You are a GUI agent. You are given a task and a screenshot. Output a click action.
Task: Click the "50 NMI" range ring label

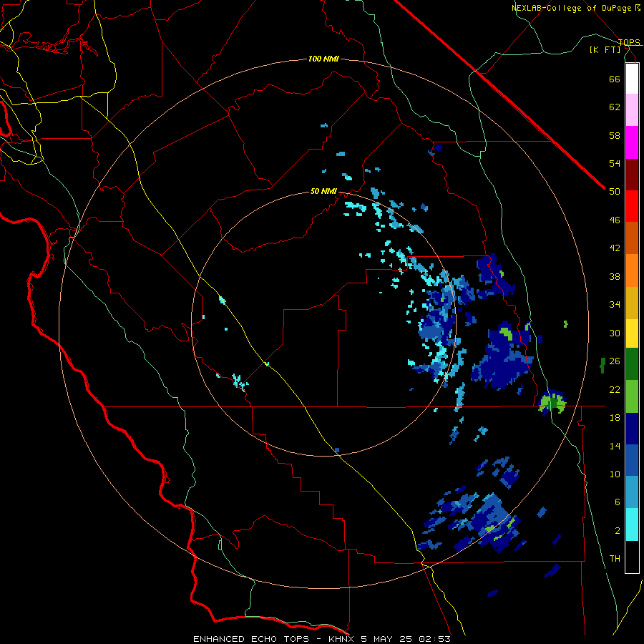pyautogui.click(x=323, y=191)
